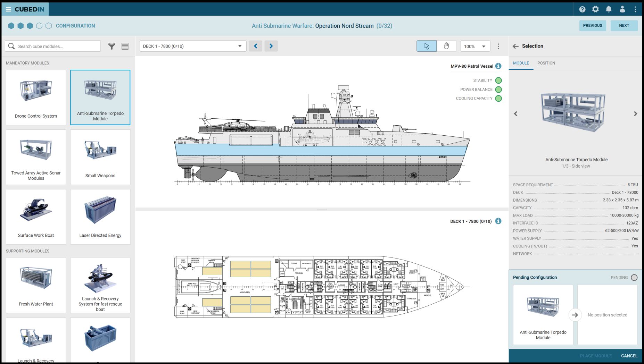Click the Previous button
The image size is (644, 364).
(593, 26)
